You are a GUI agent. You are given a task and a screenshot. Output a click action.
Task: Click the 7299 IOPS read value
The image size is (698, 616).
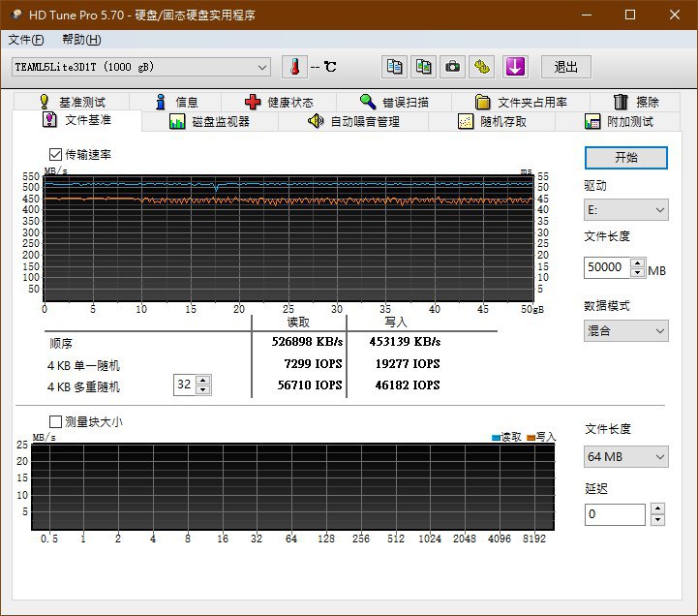click(313, 363)
